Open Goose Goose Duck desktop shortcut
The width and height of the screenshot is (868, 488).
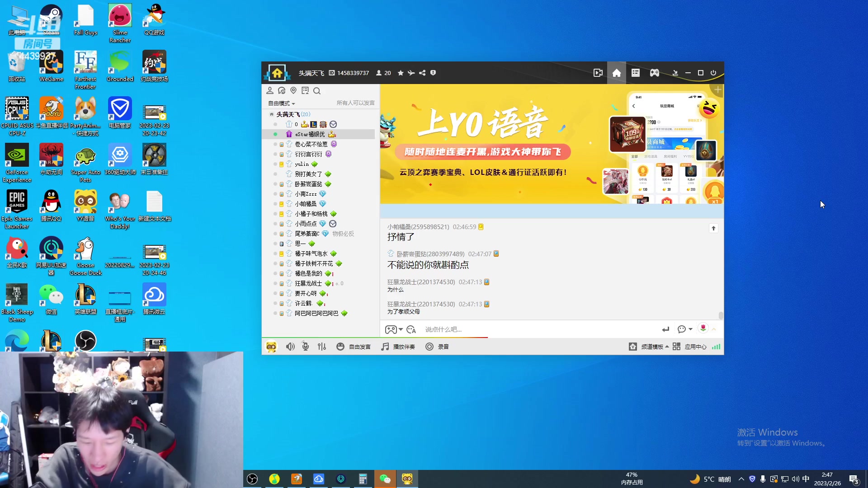coord(85,256)
